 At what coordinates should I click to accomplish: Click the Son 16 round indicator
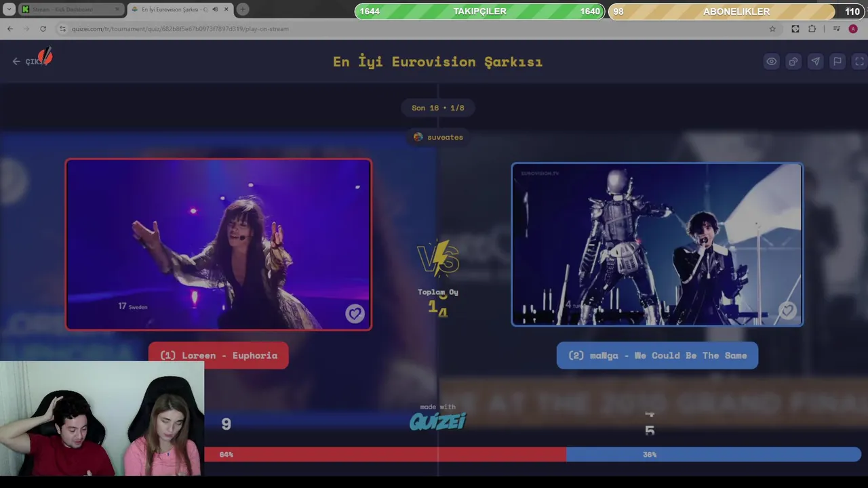coord(438,108)
